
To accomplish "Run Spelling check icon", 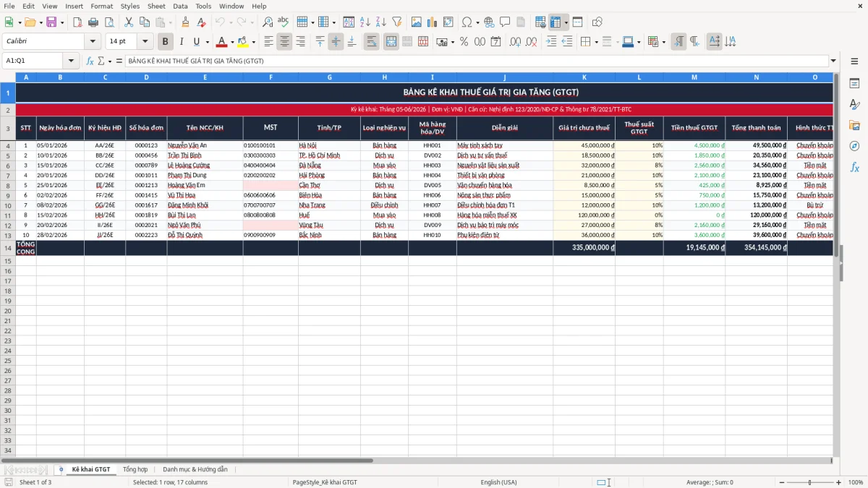I will pos(284,22).
